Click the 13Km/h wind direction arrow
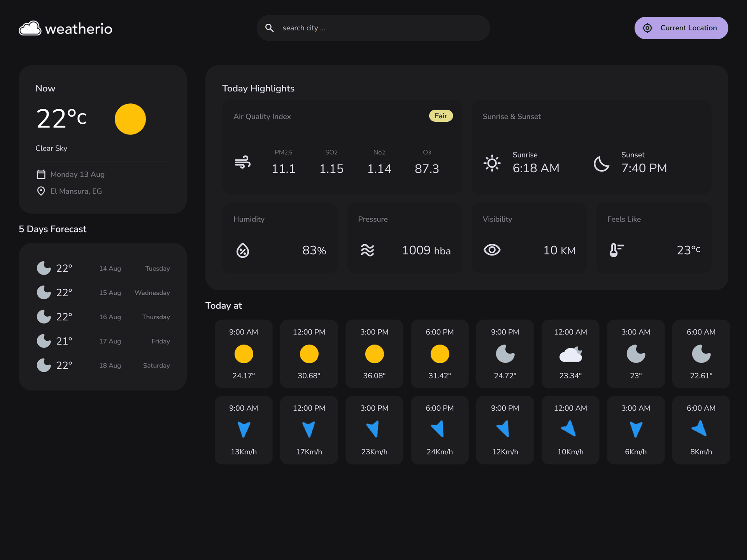This screenshot has height=560, width=747. [244, 430]
